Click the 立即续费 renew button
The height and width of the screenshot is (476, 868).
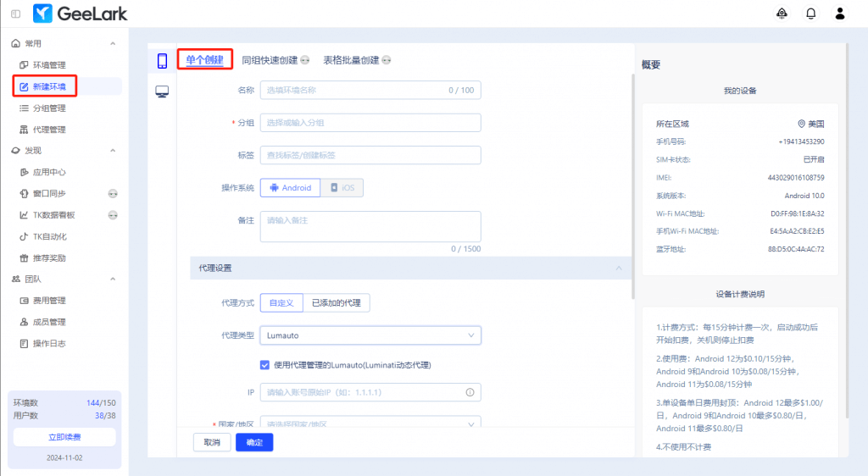click(64, 437)
